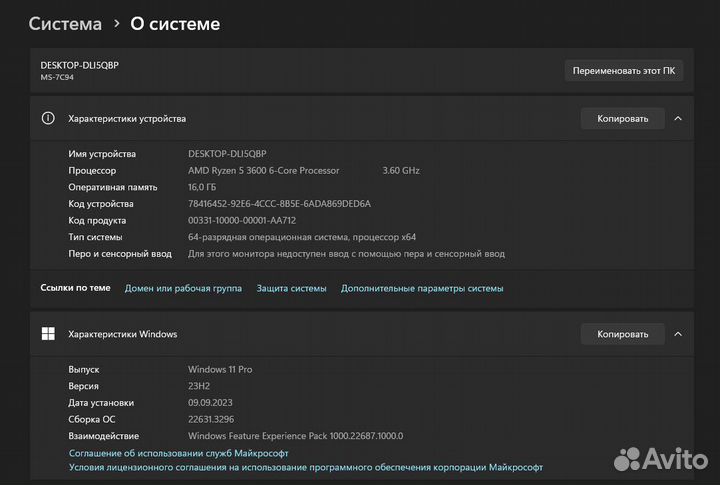
Task: Select RAM value 16,0 ГБ
Action: pos(202,187)
